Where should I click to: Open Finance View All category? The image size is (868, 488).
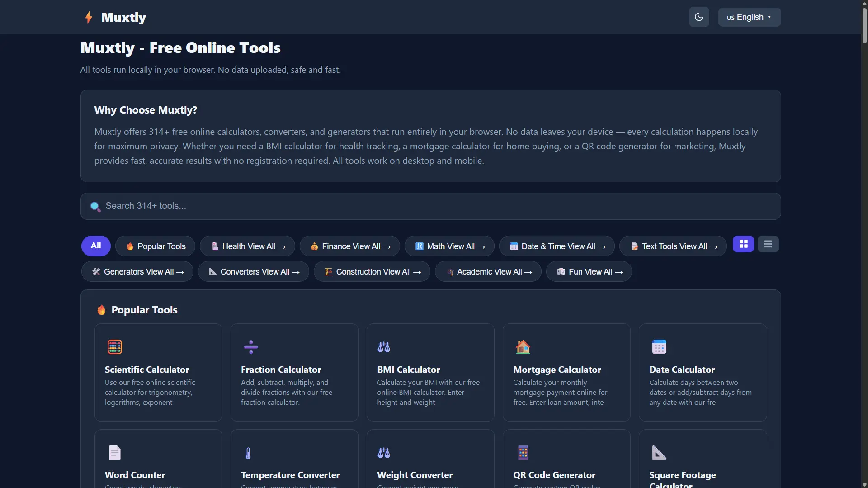click(x=350, y=246)
